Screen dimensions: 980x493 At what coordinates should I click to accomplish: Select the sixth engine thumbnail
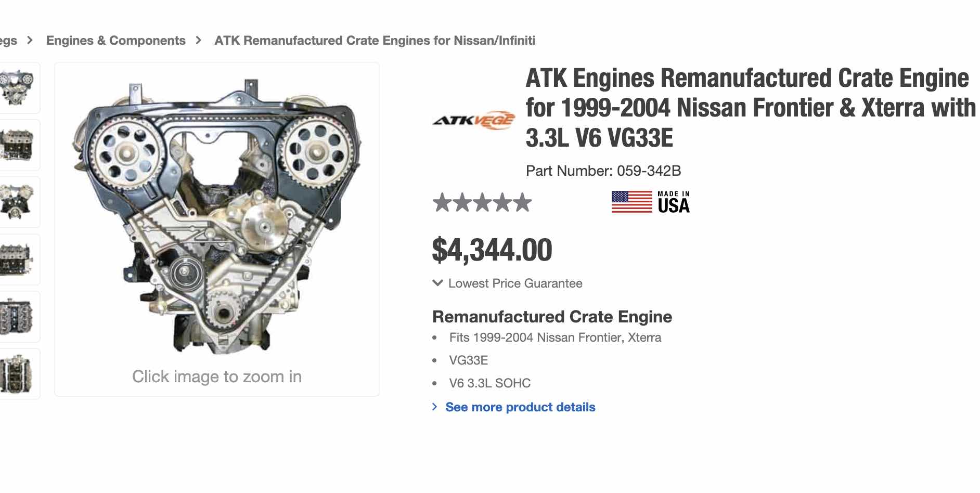[x=18, y=374]
